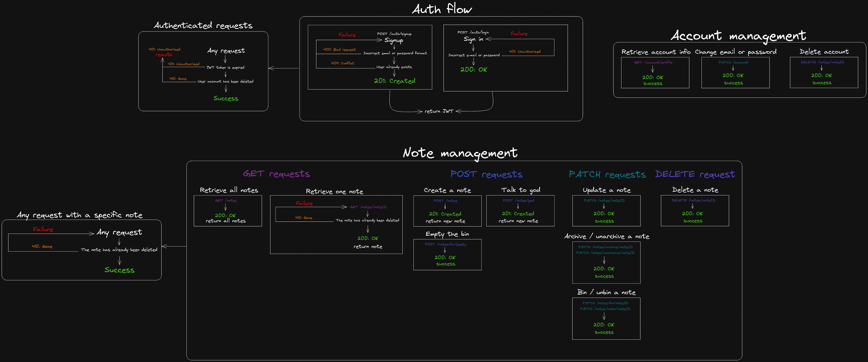Screen dimensions: 868x362
Task: Click the 'POST /notes/god' endpoint label
Action: 518,200
